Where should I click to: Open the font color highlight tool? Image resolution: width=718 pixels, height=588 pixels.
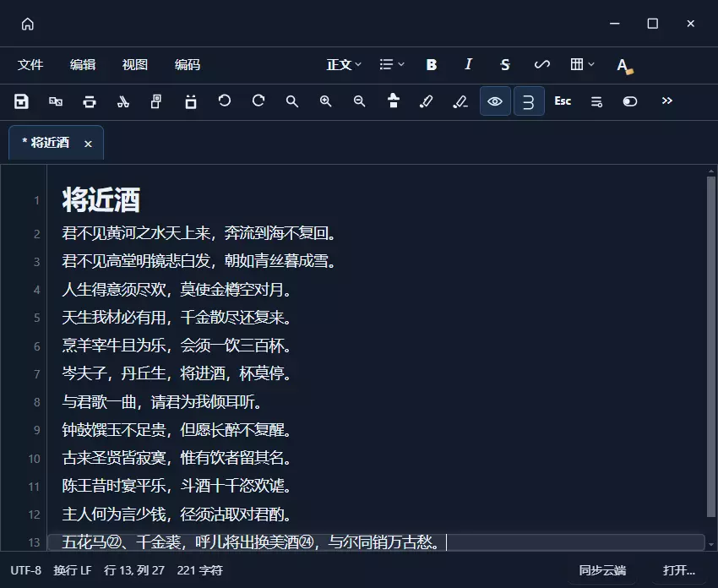pos(624,66)
